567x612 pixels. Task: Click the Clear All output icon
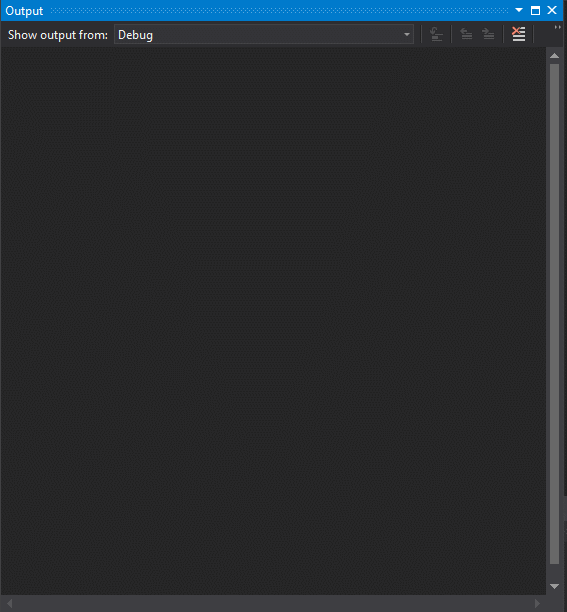(x=518, y=34)
